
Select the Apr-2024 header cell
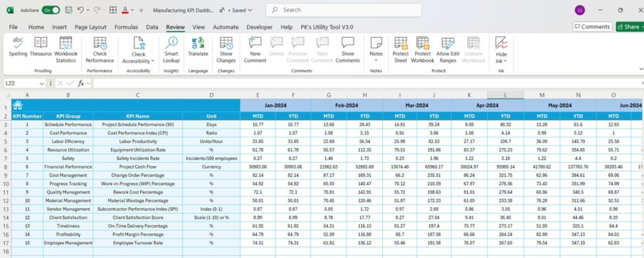(x=487, y=105)
